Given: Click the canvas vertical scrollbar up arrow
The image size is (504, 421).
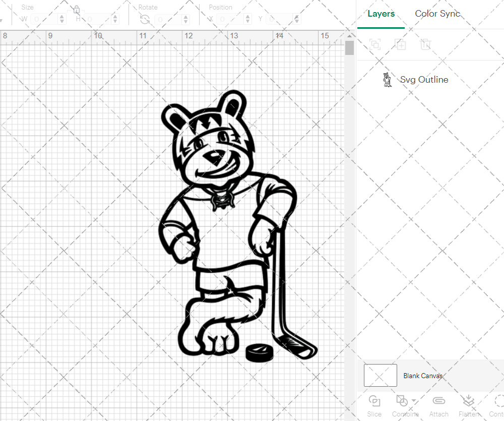Looking at the screenshot, I should click(x=349, y=37).
